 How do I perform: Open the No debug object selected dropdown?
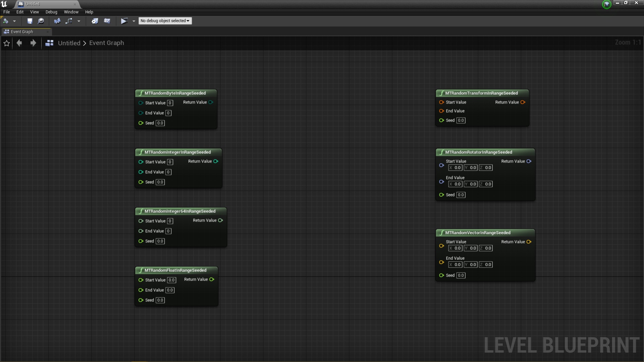(165, 21)
